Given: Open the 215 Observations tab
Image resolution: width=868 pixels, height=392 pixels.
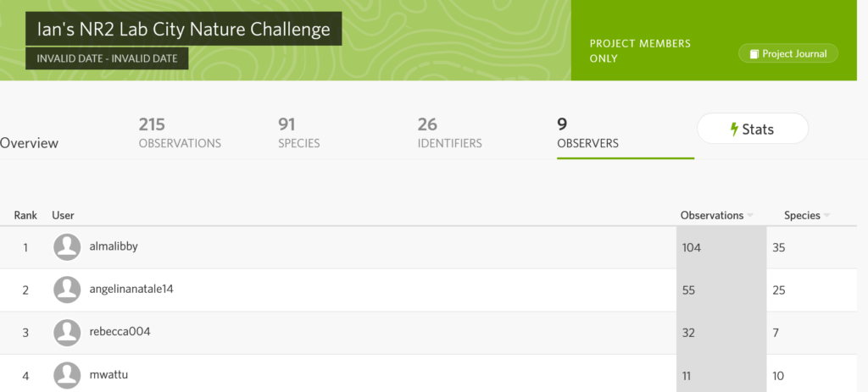Looking at the screenshot, I should click(180, 134).
